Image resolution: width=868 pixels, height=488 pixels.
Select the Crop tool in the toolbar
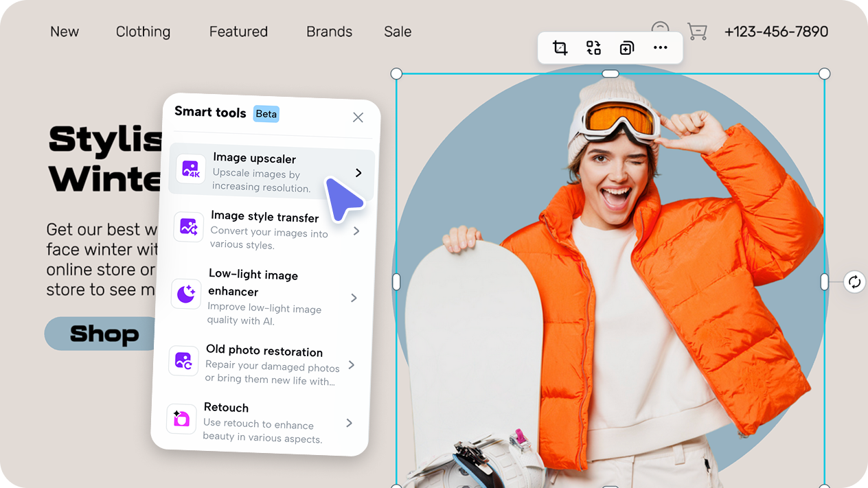click(560, 48)
